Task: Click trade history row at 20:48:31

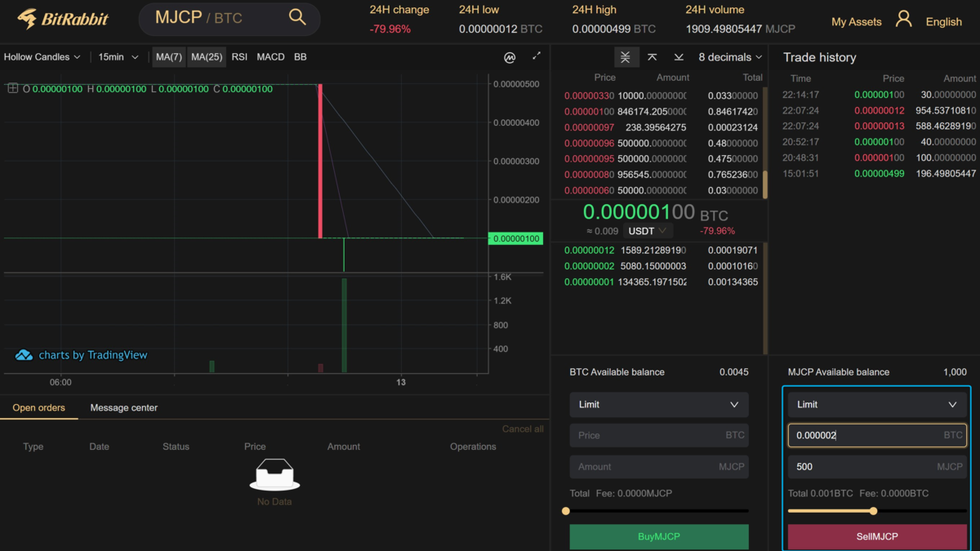Action: pos(878,158)
